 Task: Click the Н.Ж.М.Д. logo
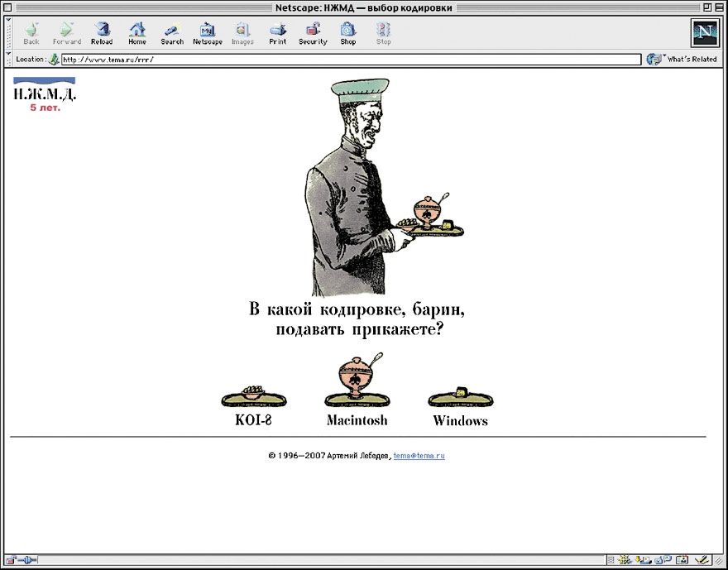point(45,94)
